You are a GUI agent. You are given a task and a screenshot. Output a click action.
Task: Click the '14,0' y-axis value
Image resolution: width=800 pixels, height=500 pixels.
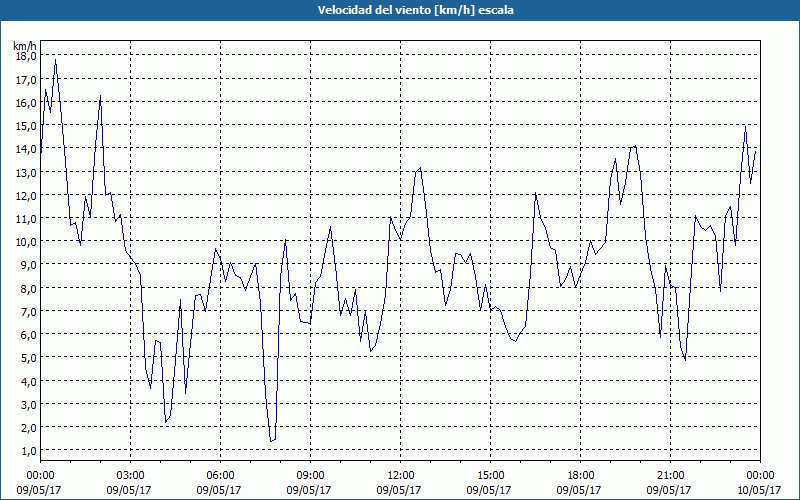26,149
